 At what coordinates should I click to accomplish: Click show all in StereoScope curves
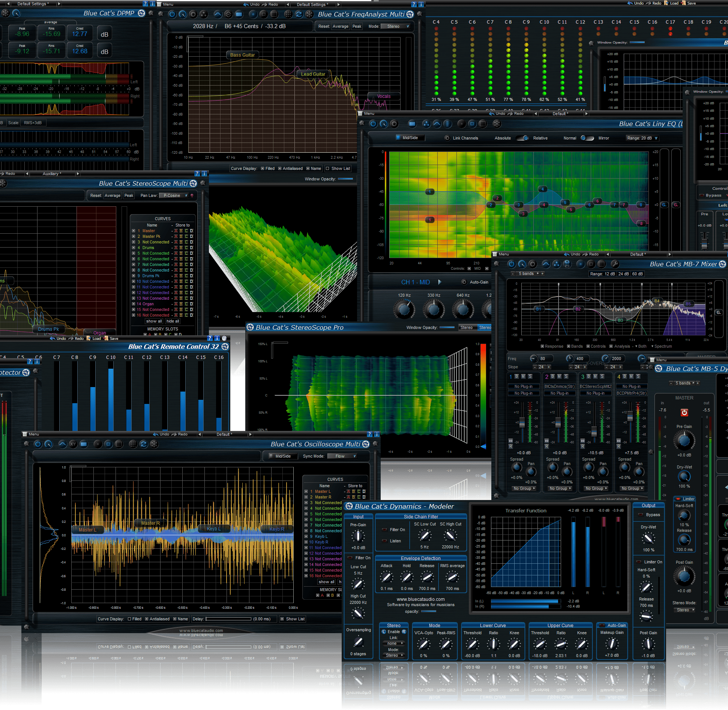pos(154,321)
